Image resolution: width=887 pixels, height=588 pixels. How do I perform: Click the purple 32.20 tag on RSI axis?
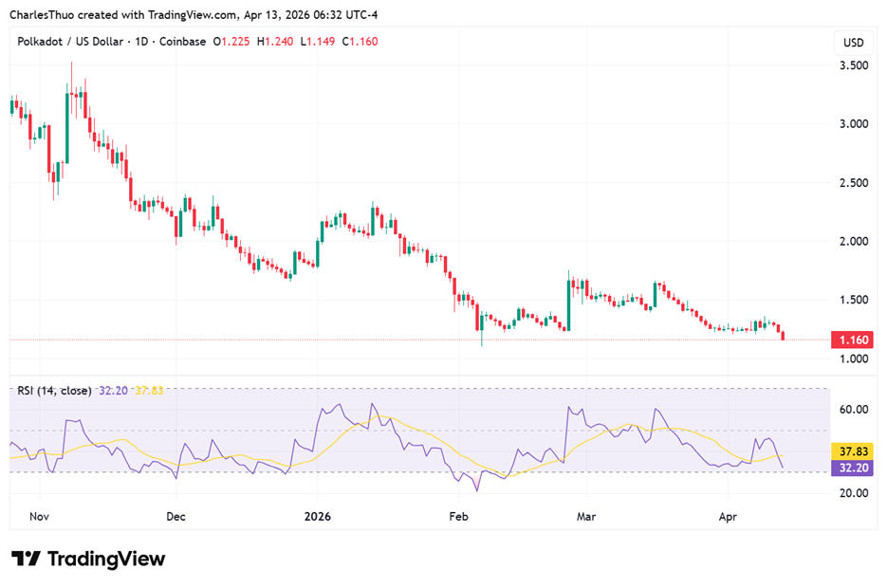coord(852,468)
